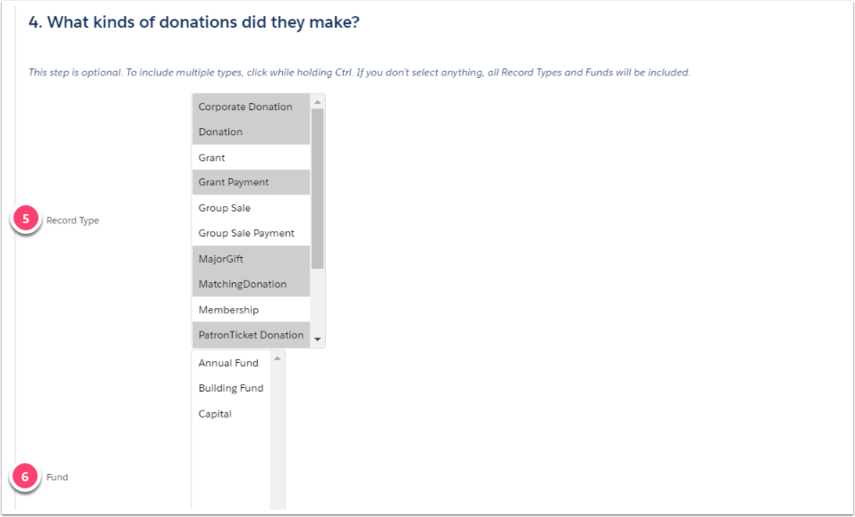Click Record Type list scroll-up arrow

[317, 102]
